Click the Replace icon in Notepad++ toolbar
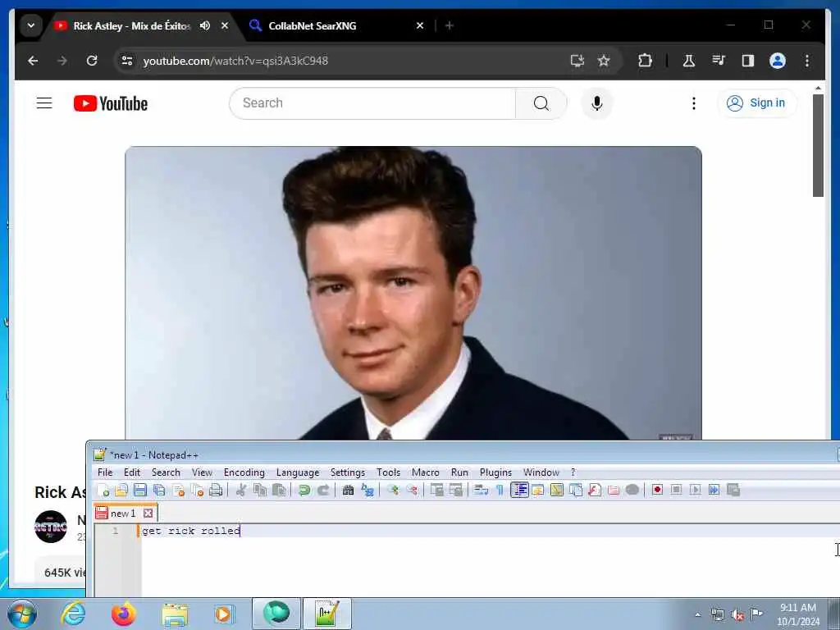 [x=367, y=490]
